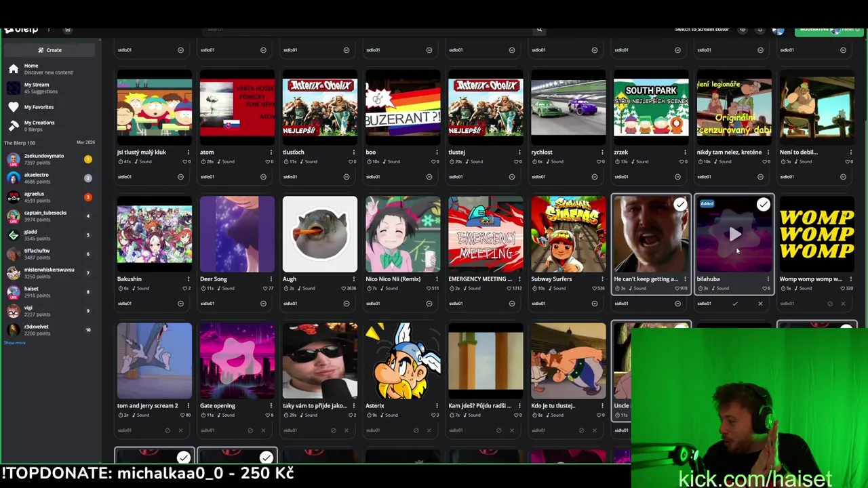Open more options for zrzek sound

click(685, 152)
